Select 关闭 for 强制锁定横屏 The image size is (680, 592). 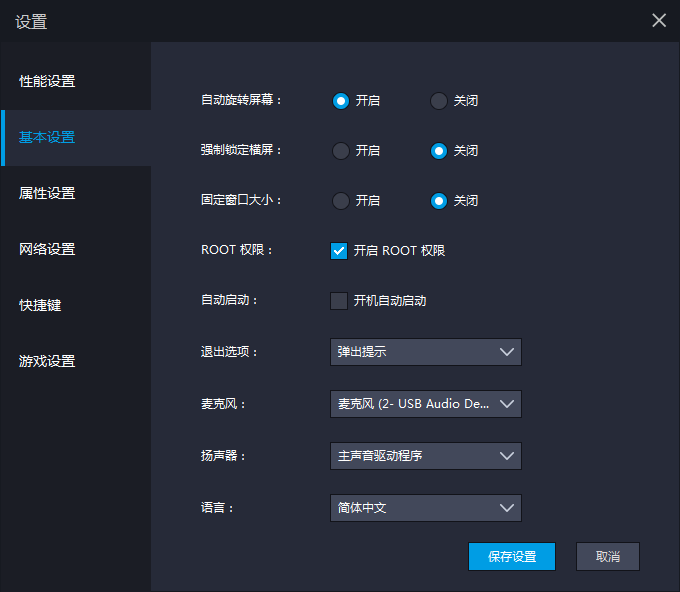tap(439, 151)
